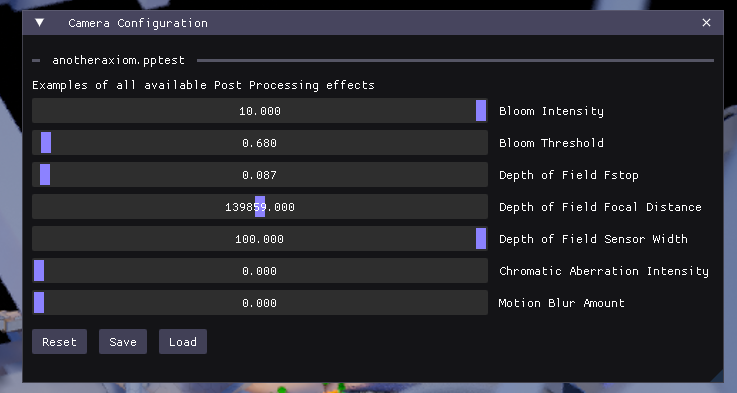Click the Depth of Field Sensor Width slider
737x393 pixels.
(x=260, y=239)
